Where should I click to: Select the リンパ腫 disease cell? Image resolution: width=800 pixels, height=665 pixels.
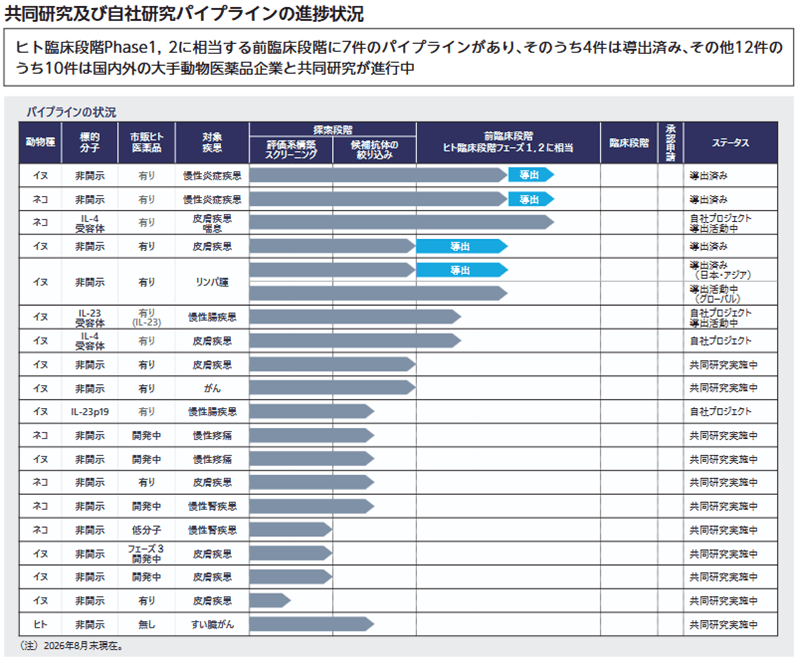point(212,282)
